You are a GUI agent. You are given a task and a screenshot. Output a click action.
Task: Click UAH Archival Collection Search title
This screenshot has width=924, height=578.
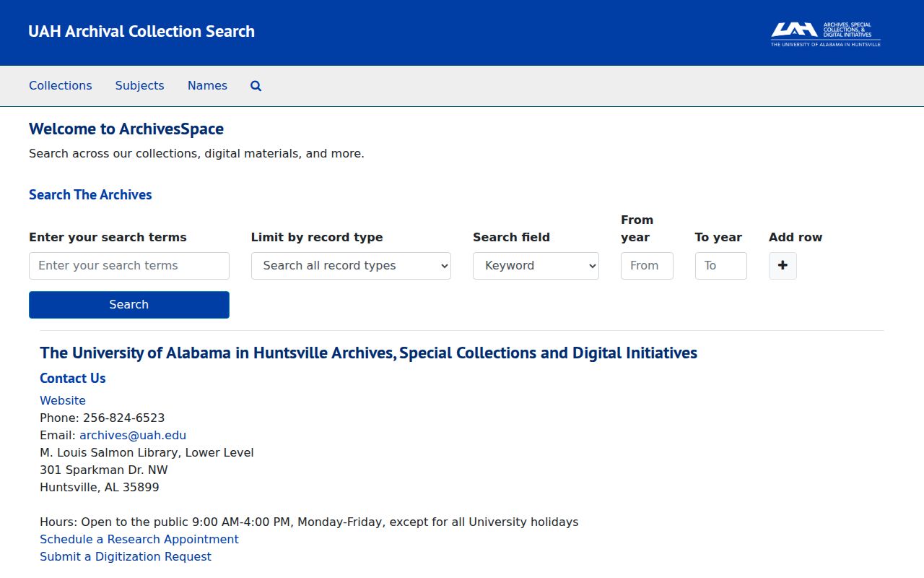tap(141, 32)
